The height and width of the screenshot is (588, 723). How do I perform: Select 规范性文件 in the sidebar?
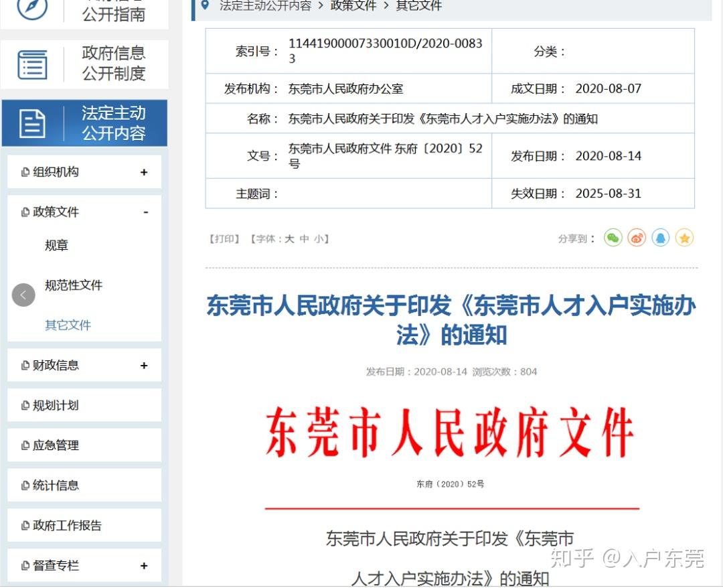point(74,285)
